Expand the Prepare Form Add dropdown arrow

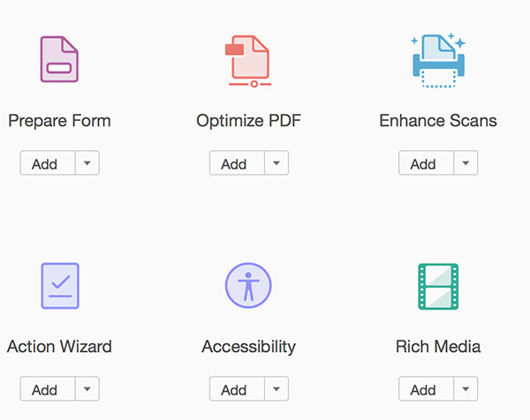click(x=87, y=163)
